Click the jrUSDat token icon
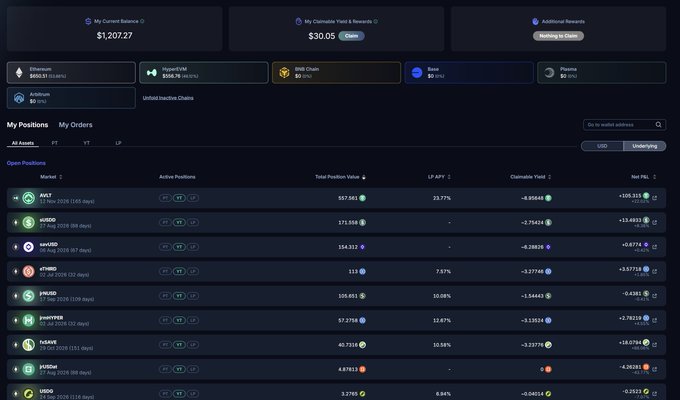This screenshot has width=680, height=400. (29, 369)
